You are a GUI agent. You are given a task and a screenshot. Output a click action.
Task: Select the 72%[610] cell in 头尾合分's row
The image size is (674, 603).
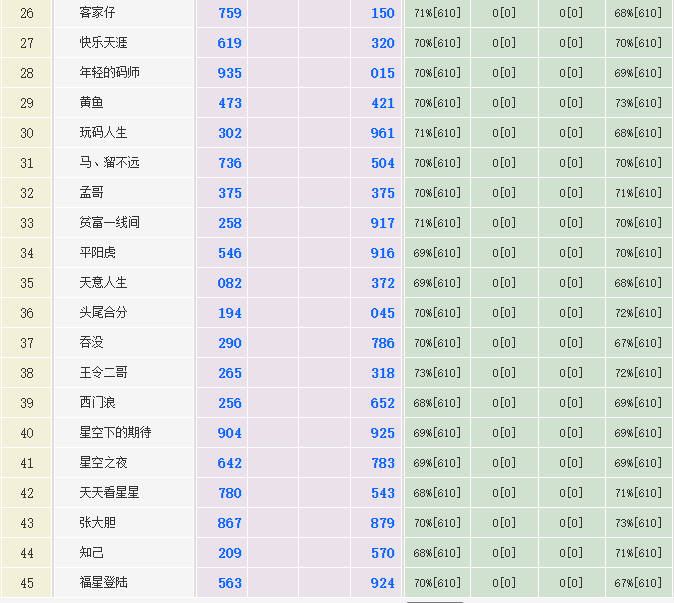tap(638, 313)
